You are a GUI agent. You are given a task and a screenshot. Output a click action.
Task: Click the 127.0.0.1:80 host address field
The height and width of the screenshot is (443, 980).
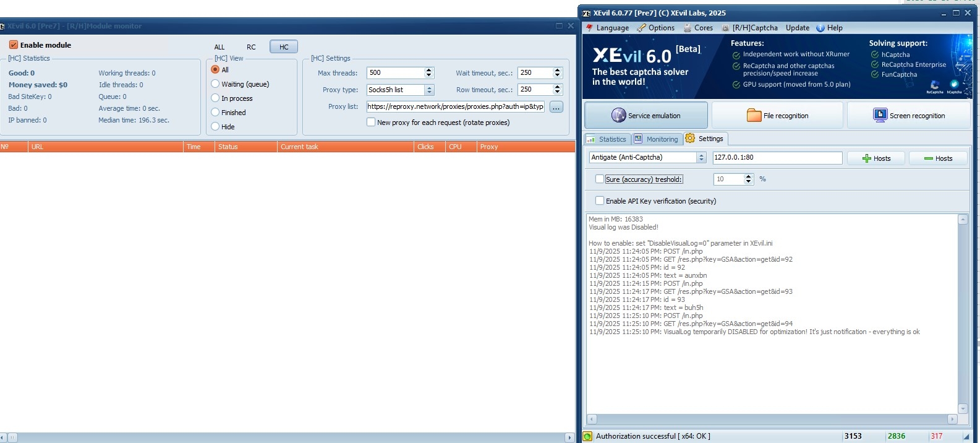pyautogui.click(x=777, y=158)
